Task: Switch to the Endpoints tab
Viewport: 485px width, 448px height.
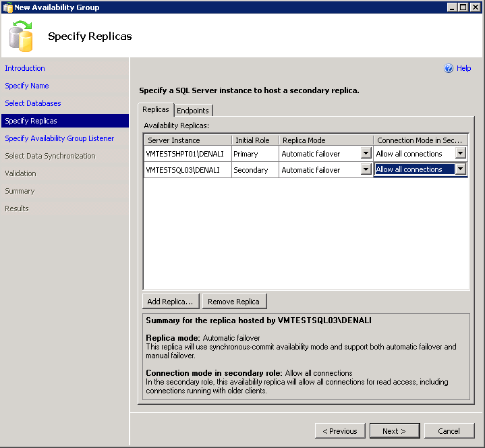Action: (193, 111)
